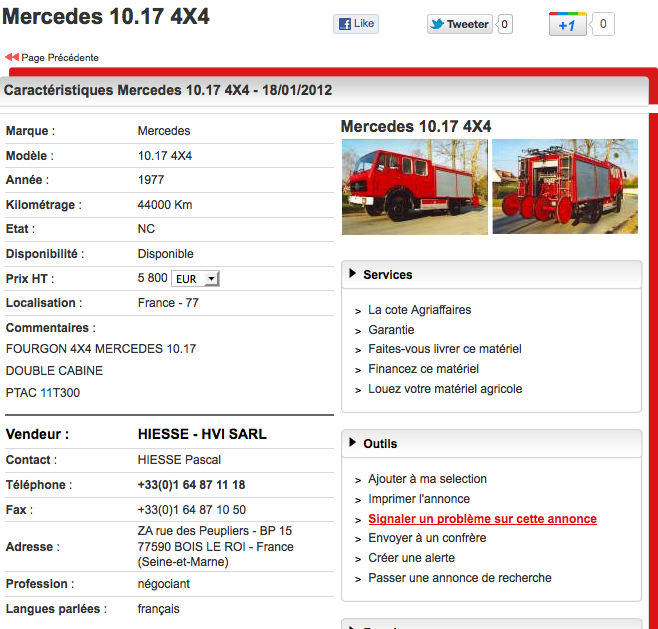Collapse the Services panel triangle
Screen dimensions: 658x629
coord(353,274)
